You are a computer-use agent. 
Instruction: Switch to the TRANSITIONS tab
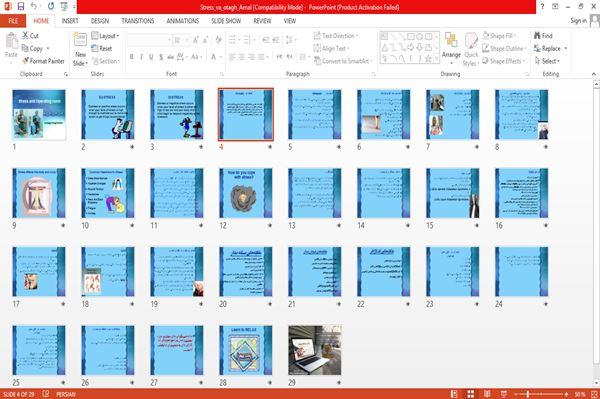coord(138,21)
